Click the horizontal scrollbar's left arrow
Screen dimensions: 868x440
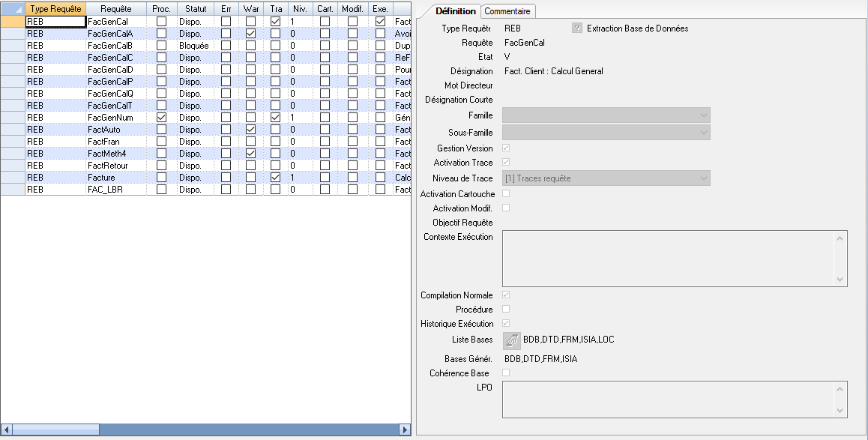(6, 430)
